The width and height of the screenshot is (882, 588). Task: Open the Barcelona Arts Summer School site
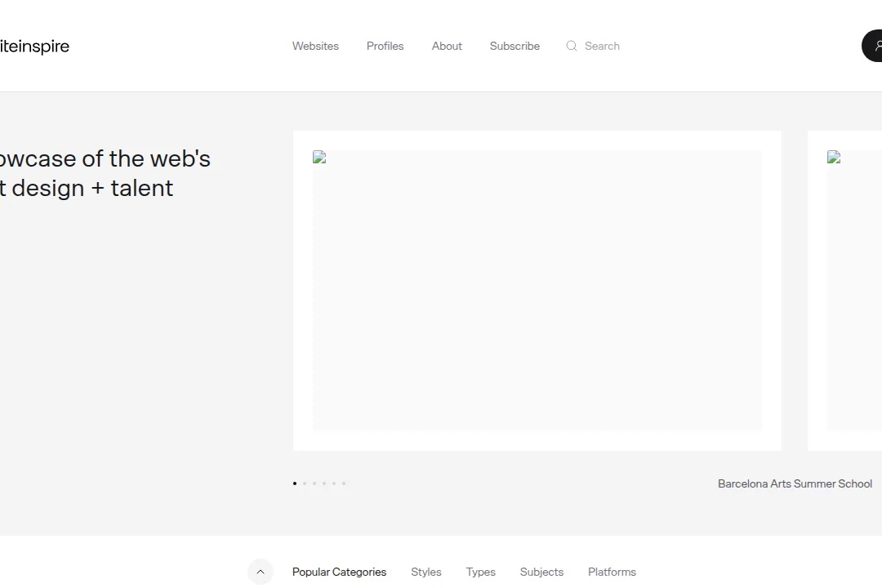[795, 483]
